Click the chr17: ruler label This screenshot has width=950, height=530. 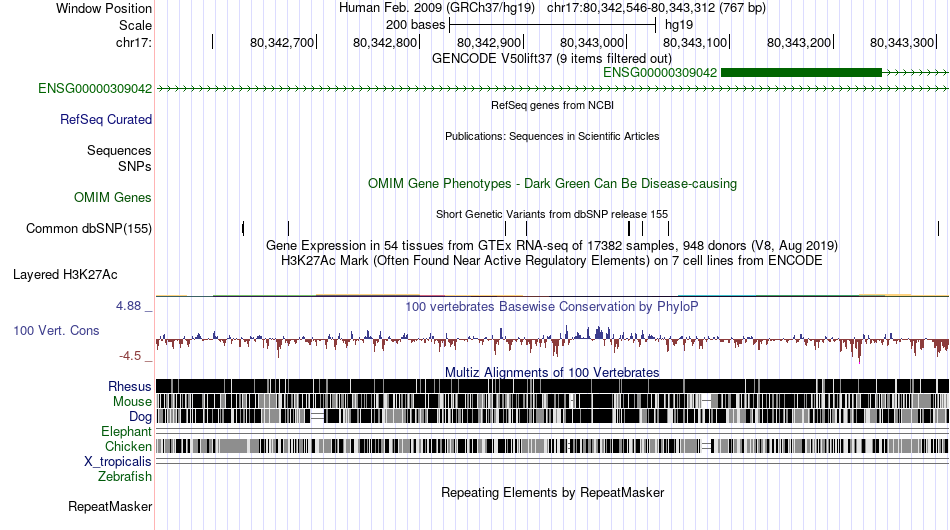tap(134, 42)
